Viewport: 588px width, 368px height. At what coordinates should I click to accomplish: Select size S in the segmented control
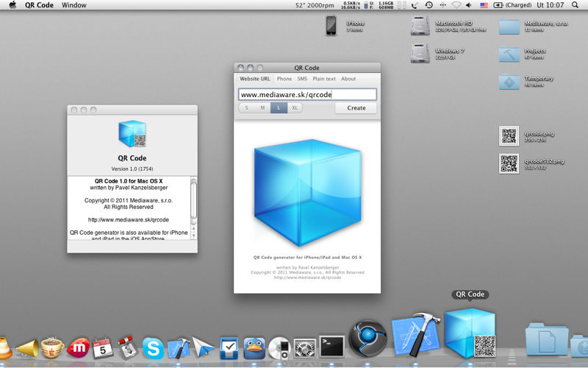pos(246,107)
